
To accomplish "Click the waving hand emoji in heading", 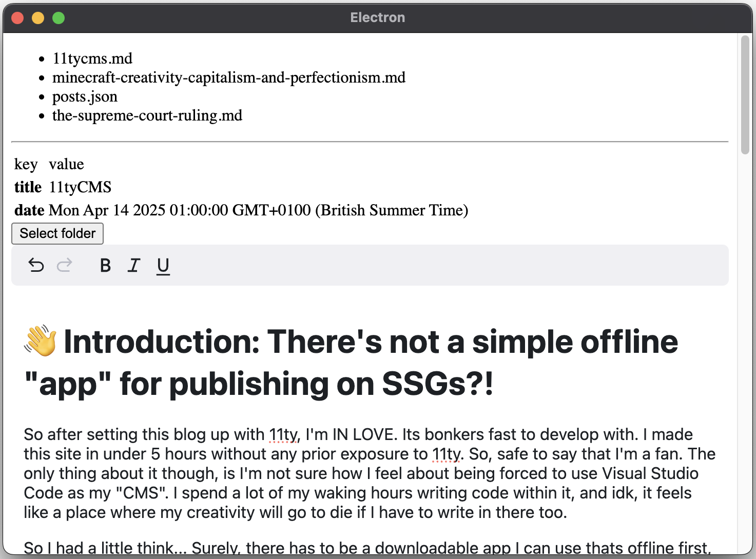I will pyautogui.click(x=41, y=341).
